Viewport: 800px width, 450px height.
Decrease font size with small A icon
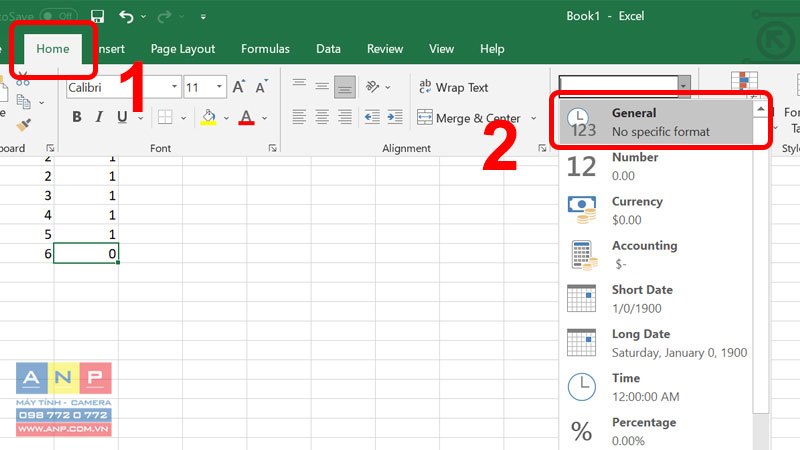261,87
